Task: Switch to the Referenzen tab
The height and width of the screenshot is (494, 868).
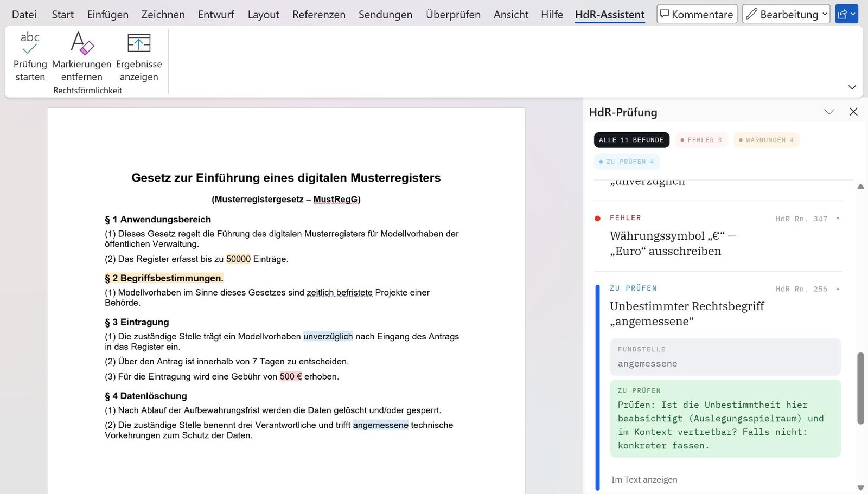Action: (319, 15)
